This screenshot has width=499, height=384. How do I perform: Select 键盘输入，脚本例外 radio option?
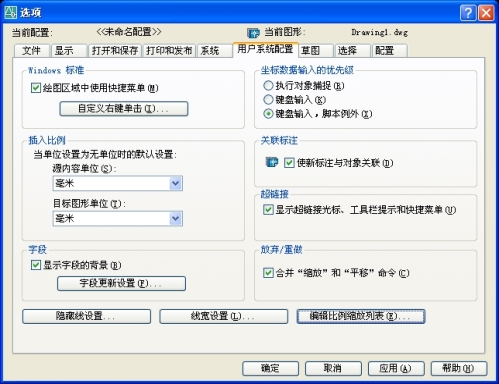(268, 114)
